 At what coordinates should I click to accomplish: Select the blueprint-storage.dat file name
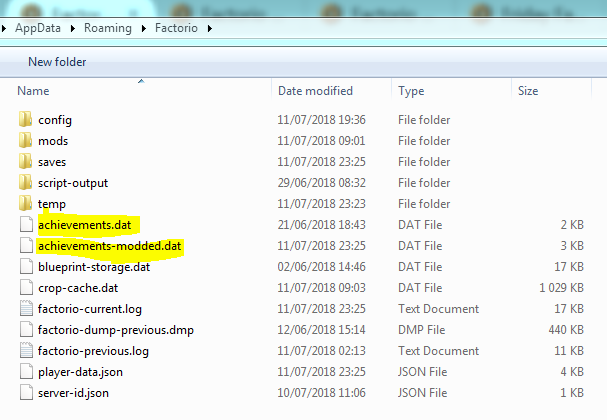click(94, 267)
